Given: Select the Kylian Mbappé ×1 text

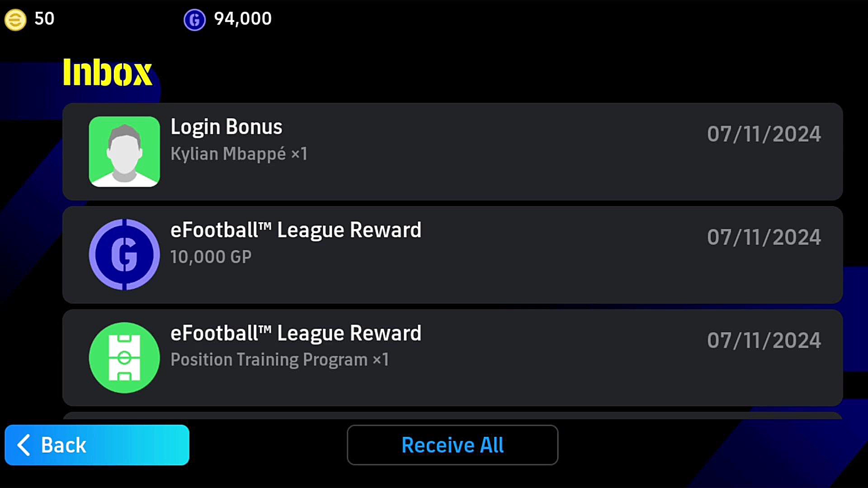Looking at the screenshot, I should tap(239, 154).
